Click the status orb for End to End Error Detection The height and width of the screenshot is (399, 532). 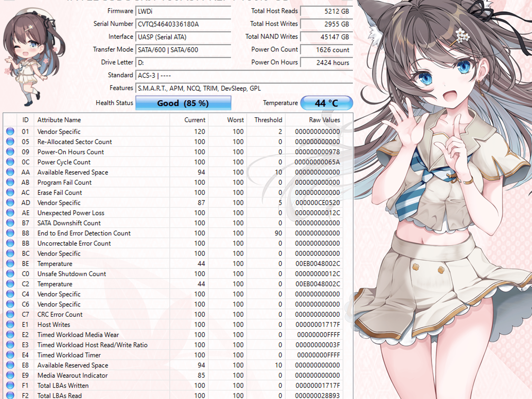point(10,233)
